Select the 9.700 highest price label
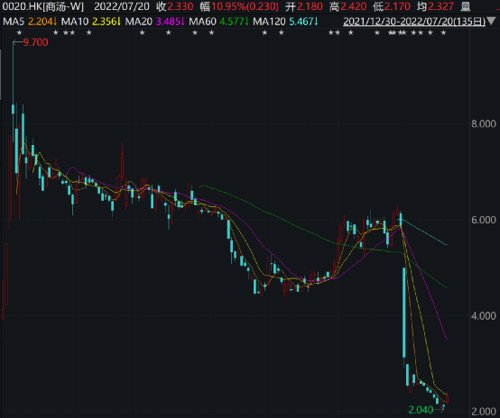Screen dimensions: 500x418 (36, 42)
